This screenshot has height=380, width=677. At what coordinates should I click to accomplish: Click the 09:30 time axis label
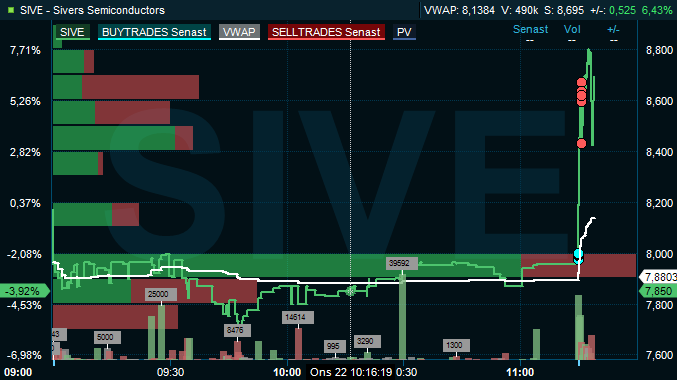[x=171, y=372]
